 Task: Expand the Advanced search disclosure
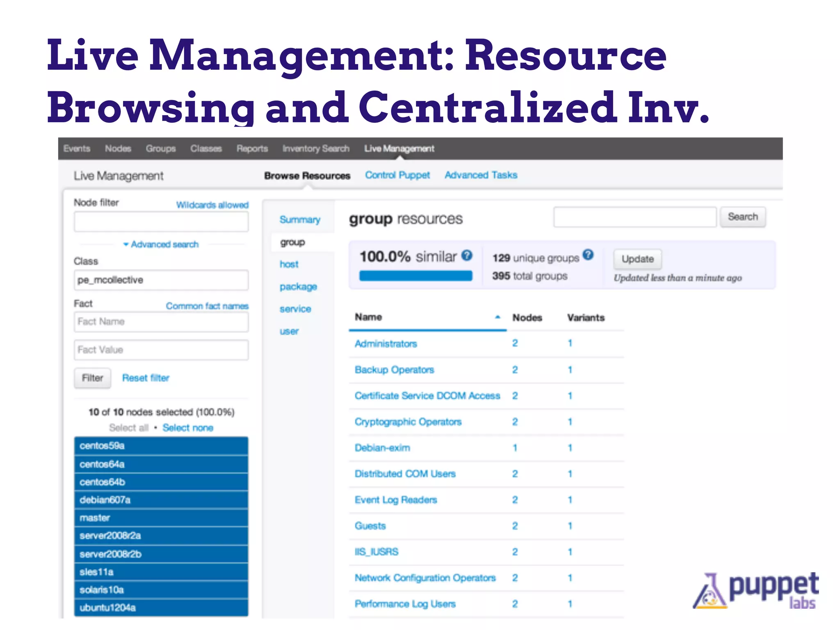pyautogui.click(x=161, y=244)
